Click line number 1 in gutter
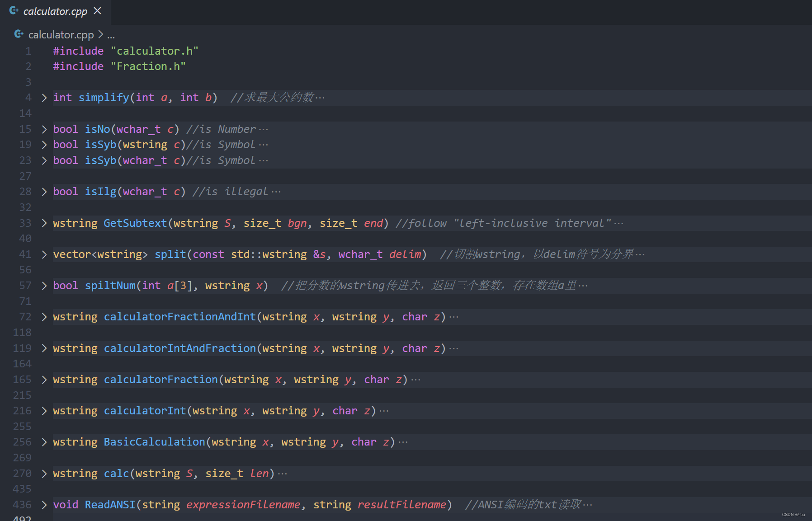The image size is (812, 521). point(28,51)
